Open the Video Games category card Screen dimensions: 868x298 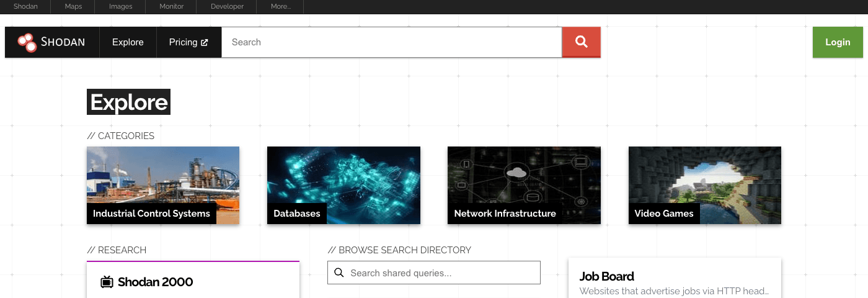coord(705,185)
